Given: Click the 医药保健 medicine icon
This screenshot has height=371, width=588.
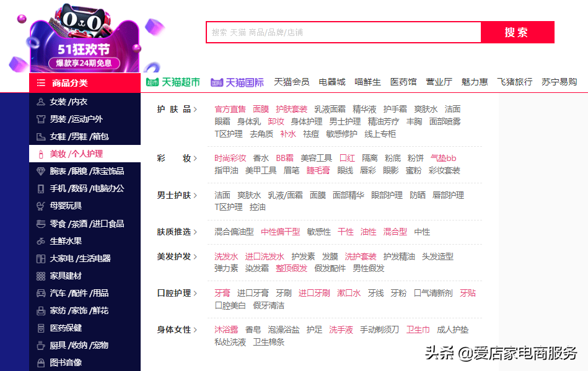Looking at the screenshot, I should pos(40,328).
